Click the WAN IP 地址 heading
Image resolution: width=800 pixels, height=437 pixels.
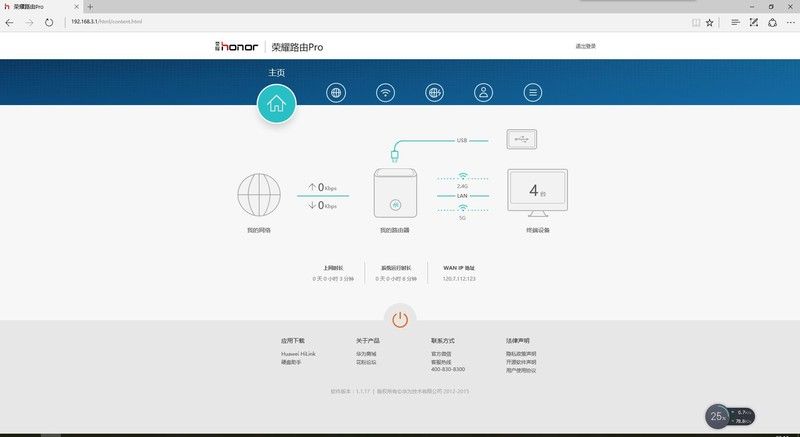tap(459, 268)
